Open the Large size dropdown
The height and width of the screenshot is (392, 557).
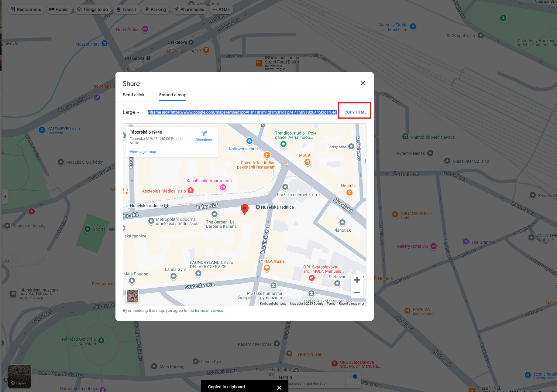tap(131, 112)
